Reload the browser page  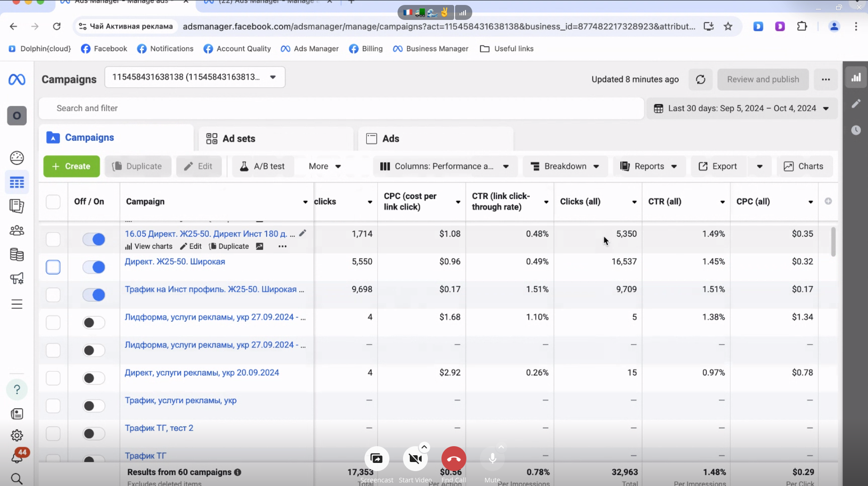(57, 26)
